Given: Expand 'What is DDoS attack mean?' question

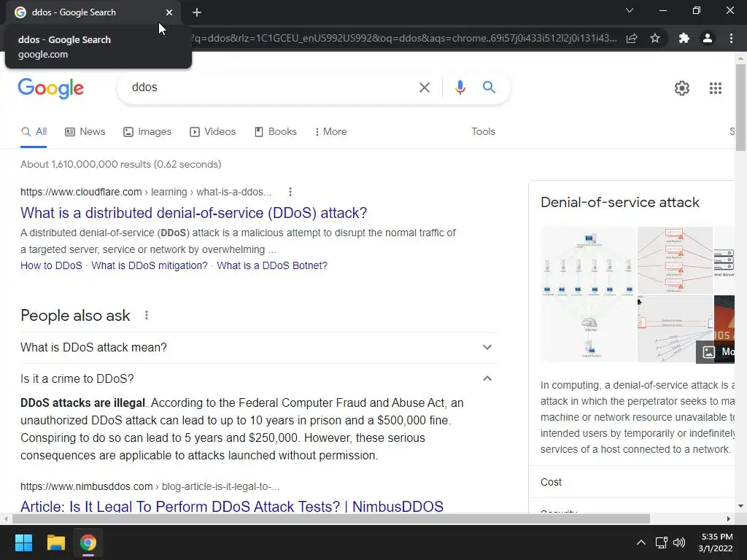Looking at the screenshot, I should (258, 348).
